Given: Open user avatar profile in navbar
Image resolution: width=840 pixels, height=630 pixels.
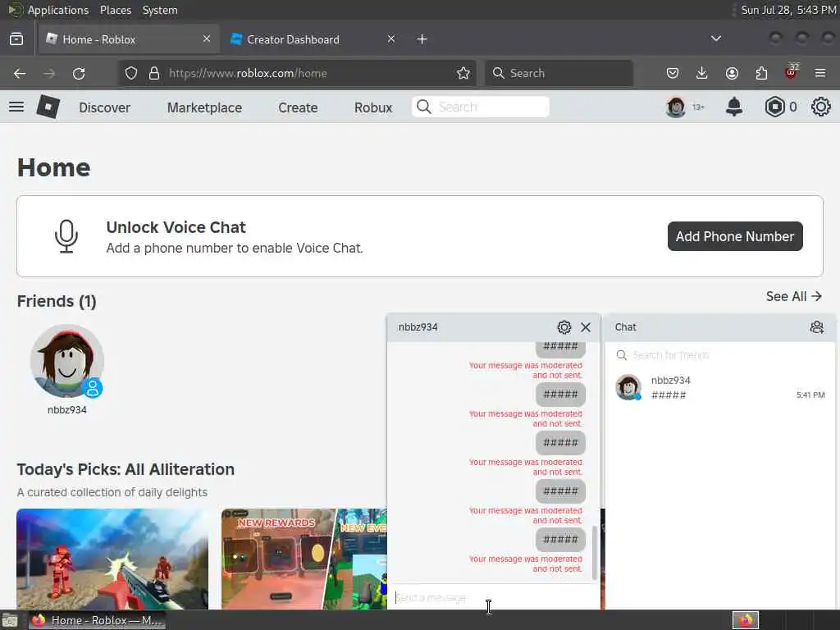Looking at the screenshot, I should click(676, 107).
